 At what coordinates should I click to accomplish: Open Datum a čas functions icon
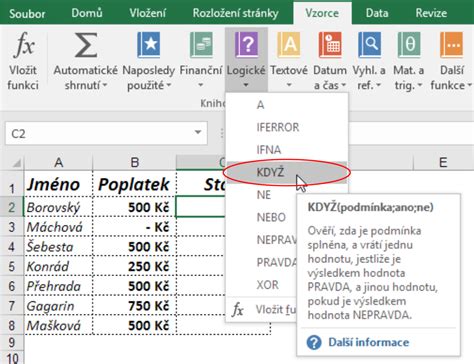click(x=330, y=45)
